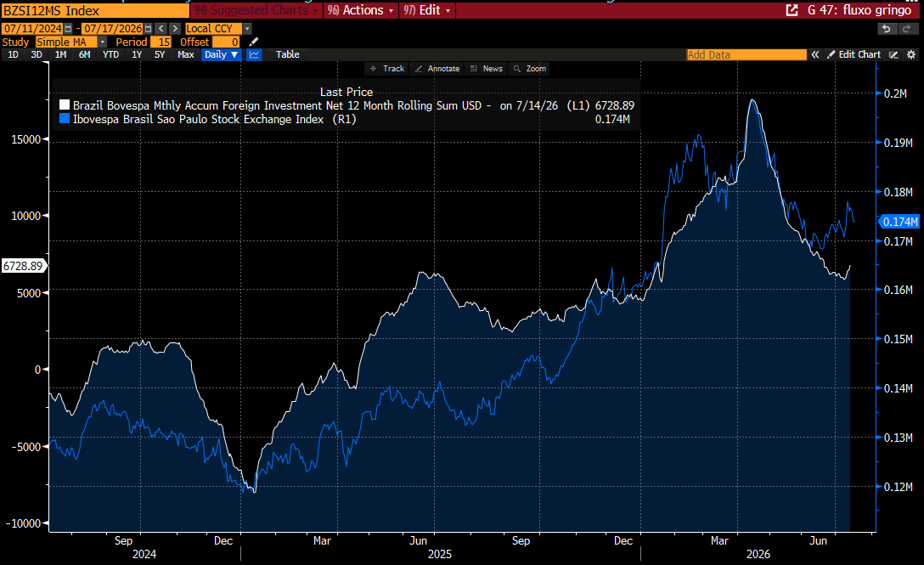Show News on the chart
This screenshot has height=565, width=924.
(x=487, y=69)
